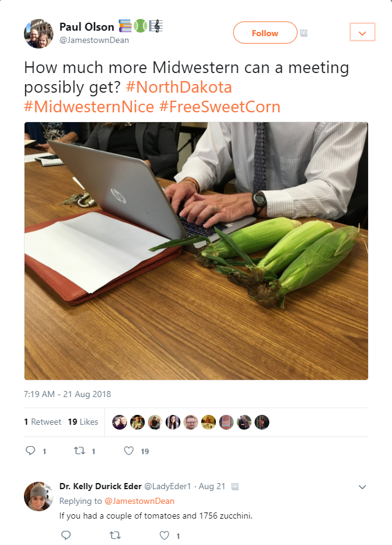Click the small icon beside Follow button
The image size is (392, 545).
(304, 33)
